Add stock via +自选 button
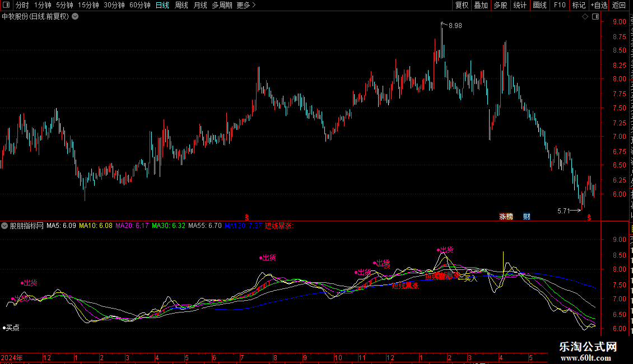Screen dimensions: 633x364 point(599,5)
